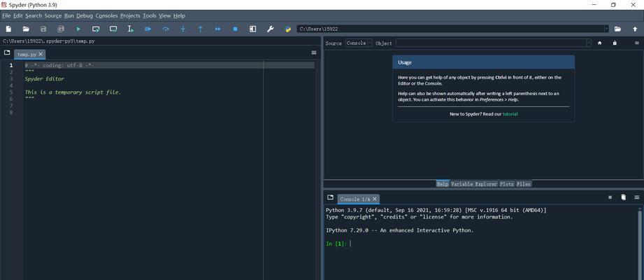Open the Consoles menu
The height and width of the screenshot is (280, 644).
[x=106, y=15]
